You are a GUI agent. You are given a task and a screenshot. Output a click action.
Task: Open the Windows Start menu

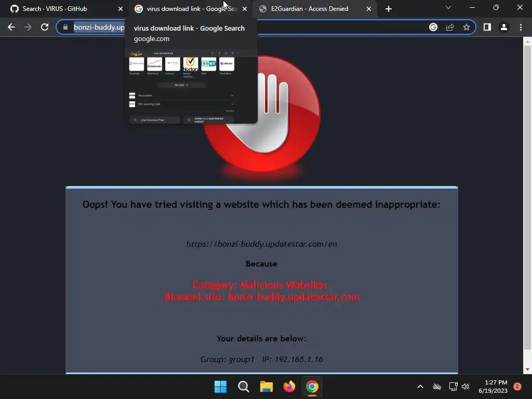(x=220, y=387)
